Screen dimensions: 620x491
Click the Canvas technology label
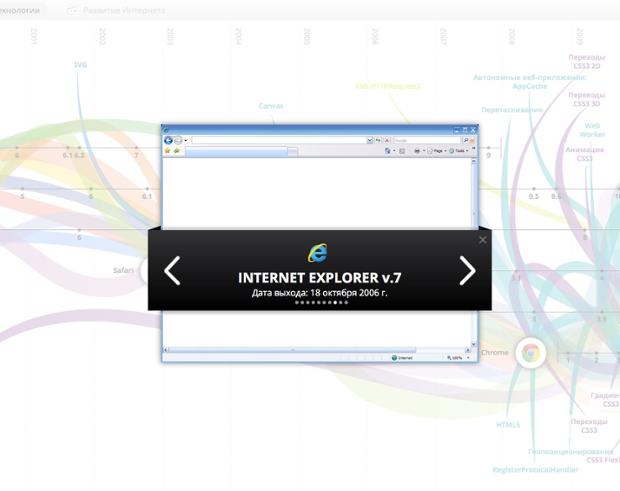tap(271, 106)
